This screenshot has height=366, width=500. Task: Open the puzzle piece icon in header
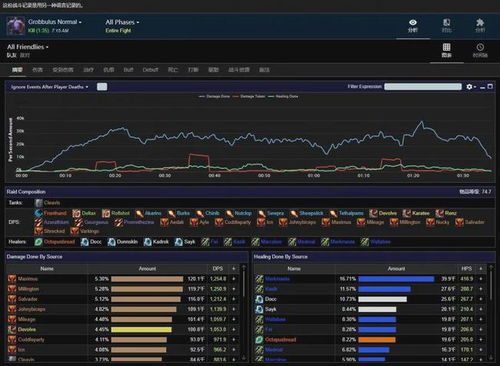click(x=480, y=22)
